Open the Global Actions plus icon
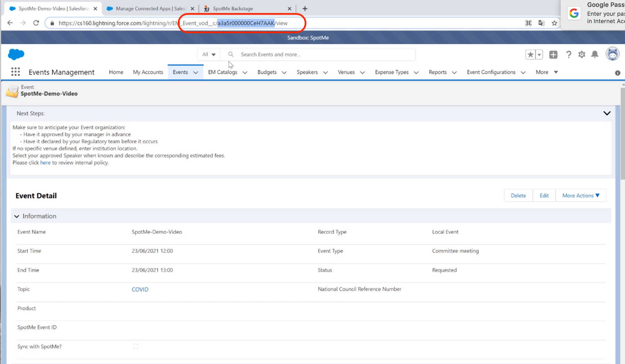Screen dimensions: 625x364 [553, 54]
